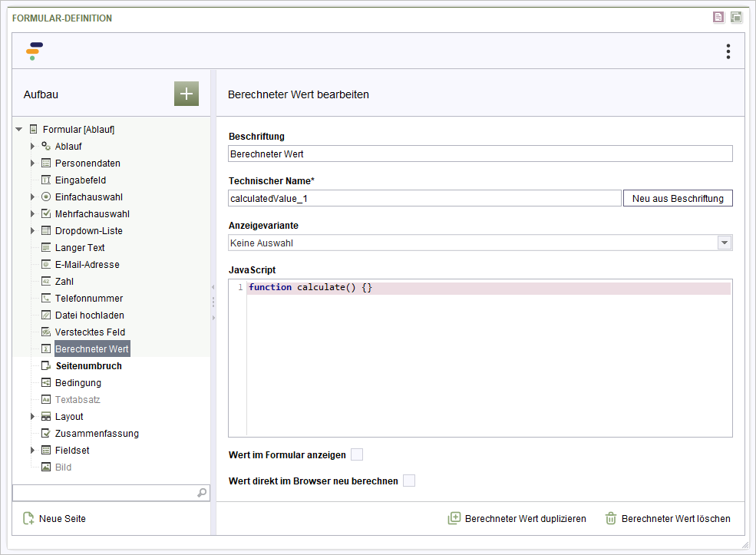The image size is (756, 555).
Task: Select Verstecktes Feld in the tree
Action: pos(90,332)
